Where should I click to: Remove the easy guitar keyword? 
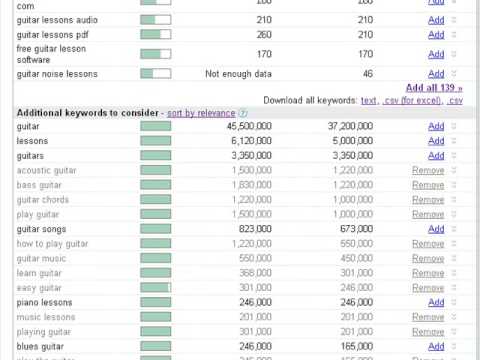(x=428, y=288)
